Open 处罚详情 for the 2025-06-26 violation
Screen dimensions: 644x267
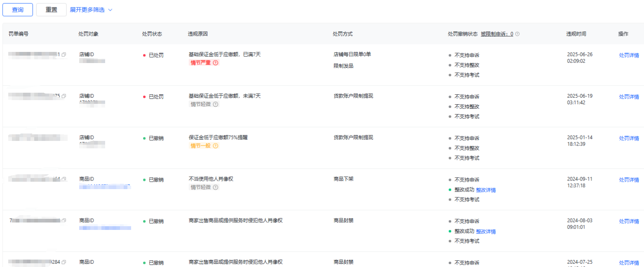[629, 56]
